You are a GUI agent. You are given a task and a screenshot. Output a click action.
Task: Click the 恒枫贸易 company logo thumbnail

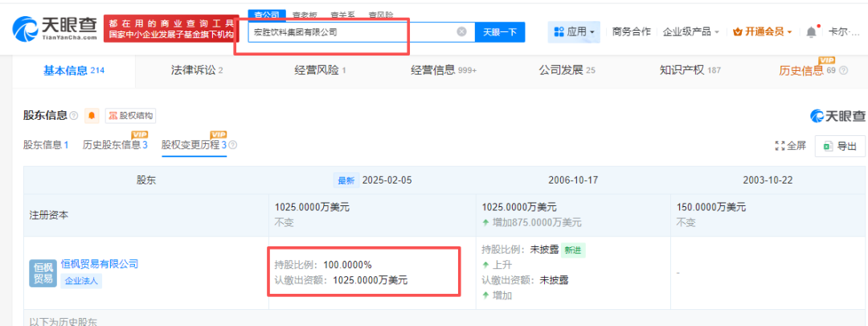(43, 272)
